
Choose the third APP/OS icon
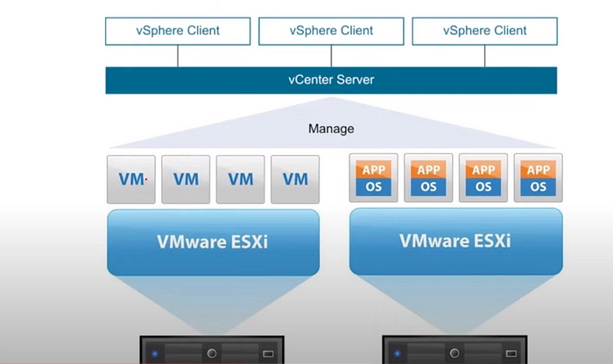(x=483, y=178)
